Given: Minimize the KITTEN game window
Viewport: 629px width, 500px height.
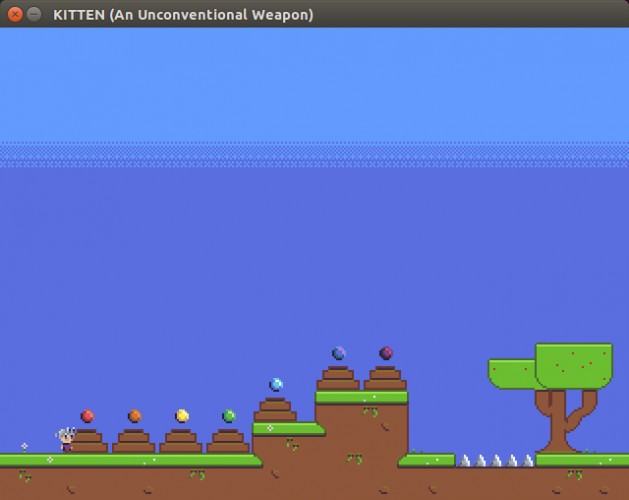Looking at the screenshot, I should pyautogui.click(x=34, y=14).
